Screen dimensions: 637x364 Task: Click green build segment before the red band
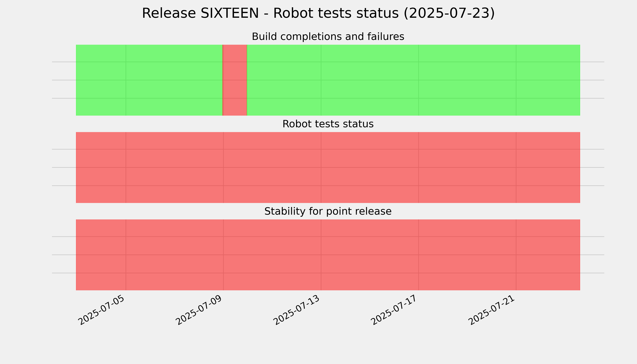pyautogui.click(x=149, y=80)
